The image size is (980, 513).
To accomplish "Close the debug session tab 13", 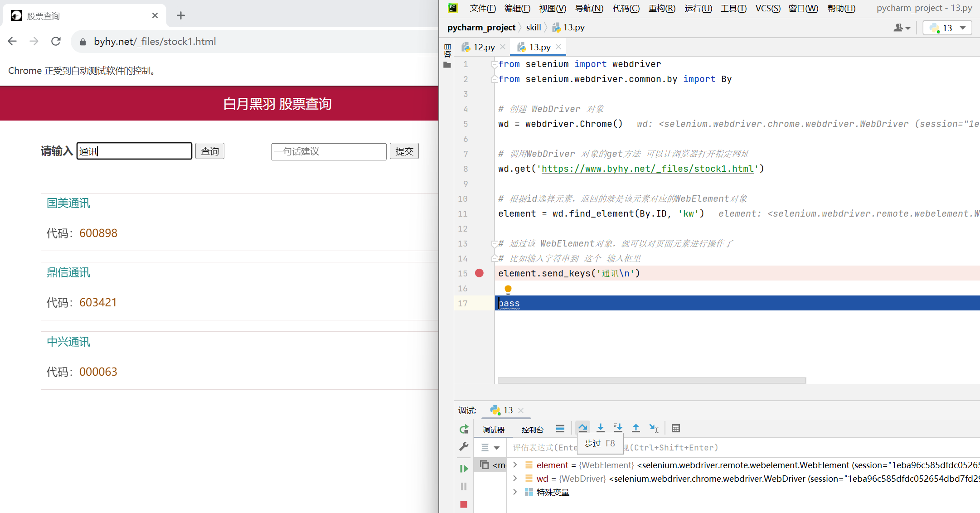I will coord(521,411).
